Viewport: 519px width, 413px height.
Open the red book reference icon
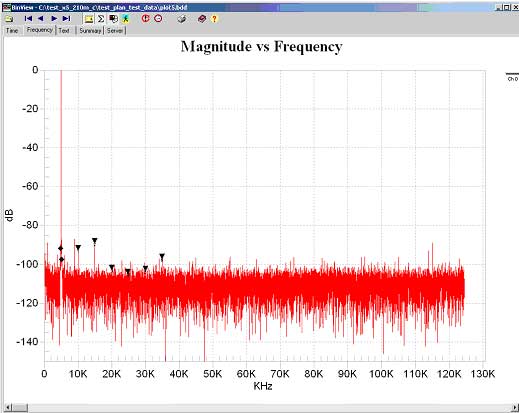202,19
